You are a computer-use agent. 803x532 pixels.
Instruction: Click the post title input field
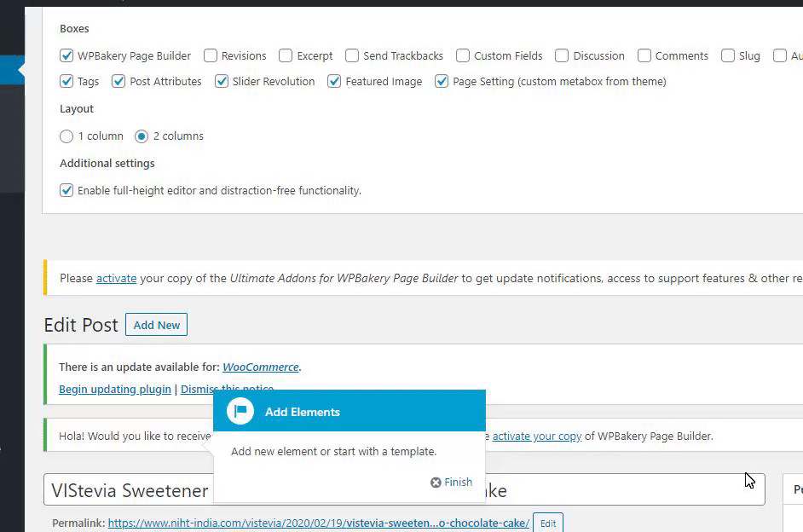(x=404, y=490)
